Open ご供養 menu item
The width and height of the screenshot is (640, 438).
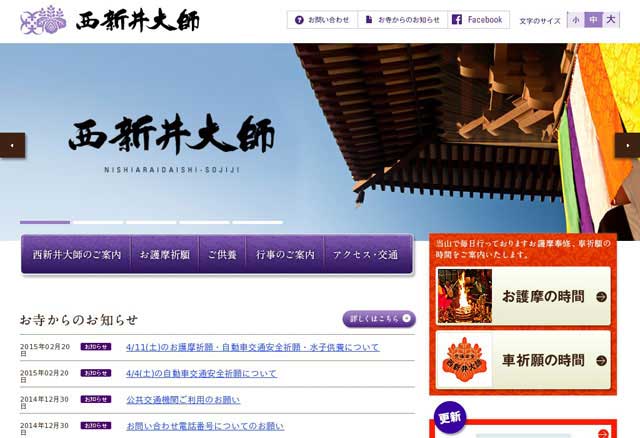point(222,254)
